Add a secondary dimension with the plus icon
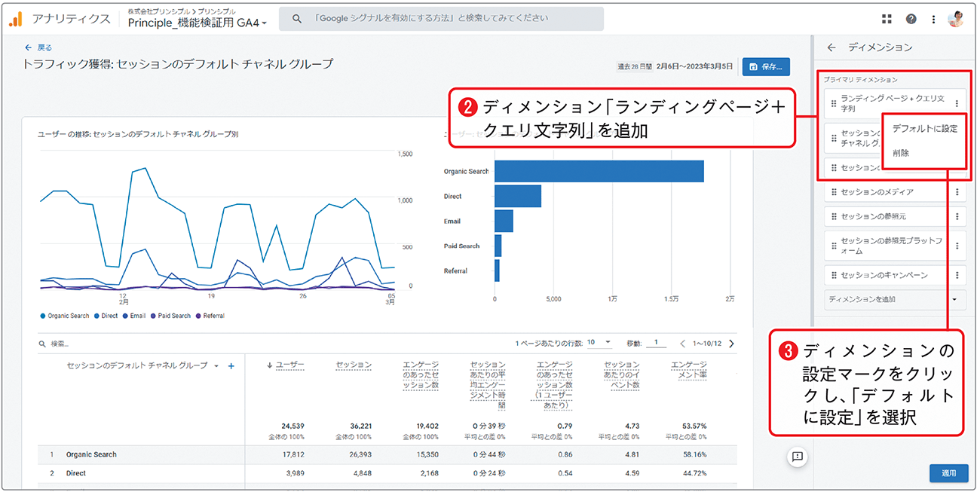 click(x=231, y=365)
